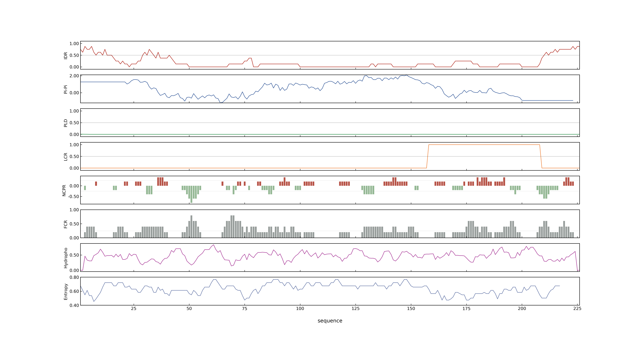644x343 pixels.
Task: Click the x-axis tick label '50'
Action: [x=189, y=309]
